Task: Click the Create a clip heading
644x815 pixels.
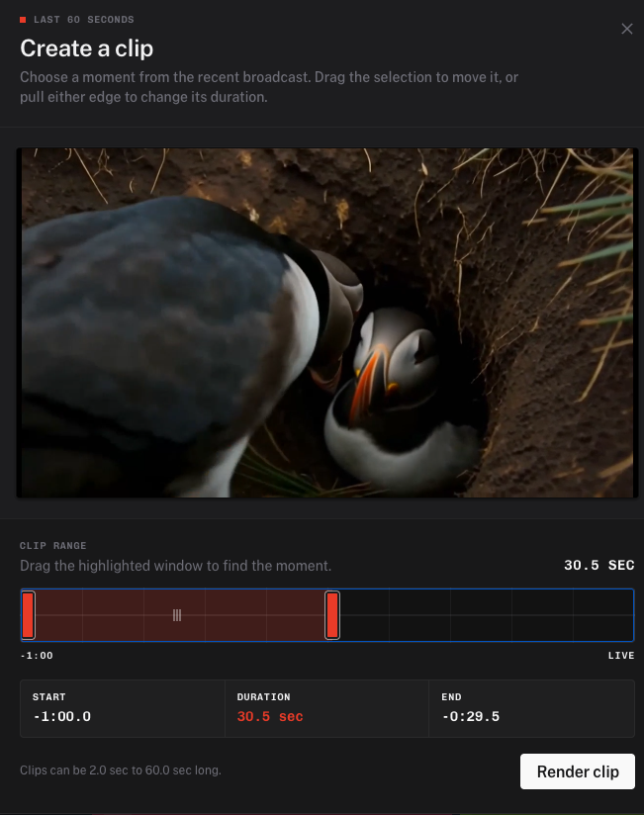Action: [x=87, y=48]
